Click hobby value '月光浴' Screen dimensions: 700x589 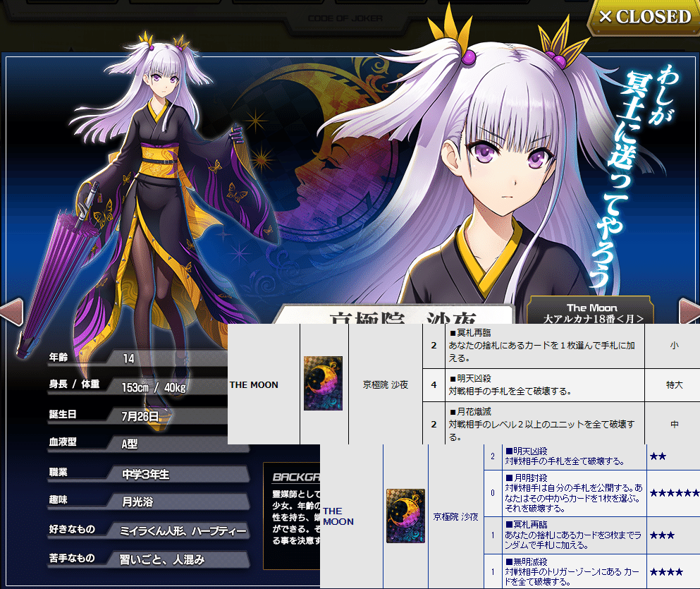(137, 502)
